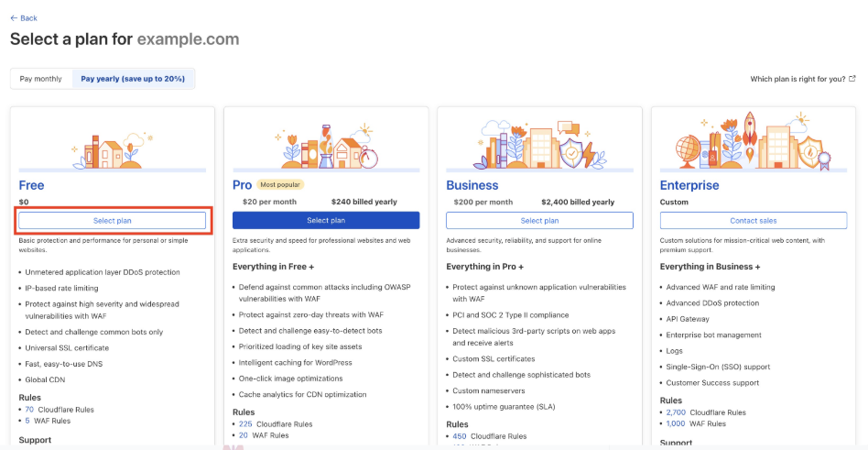Select the Business plan button
Viewport: 868px width, 450px height.
click(539, 220)
